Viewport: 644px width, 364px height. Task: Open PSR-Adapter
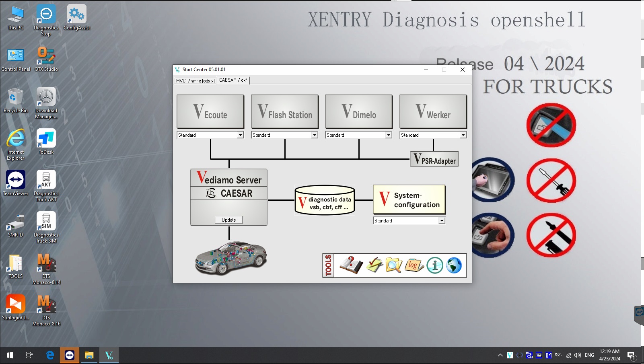pyautogui.click(x=434, y=159)
